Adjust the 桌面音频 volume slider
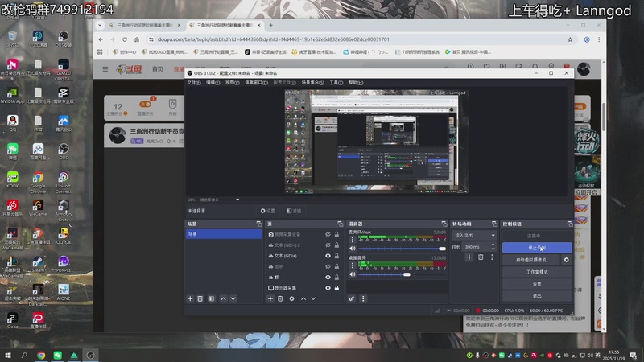 pyautogui.click(x=402, y=274)
